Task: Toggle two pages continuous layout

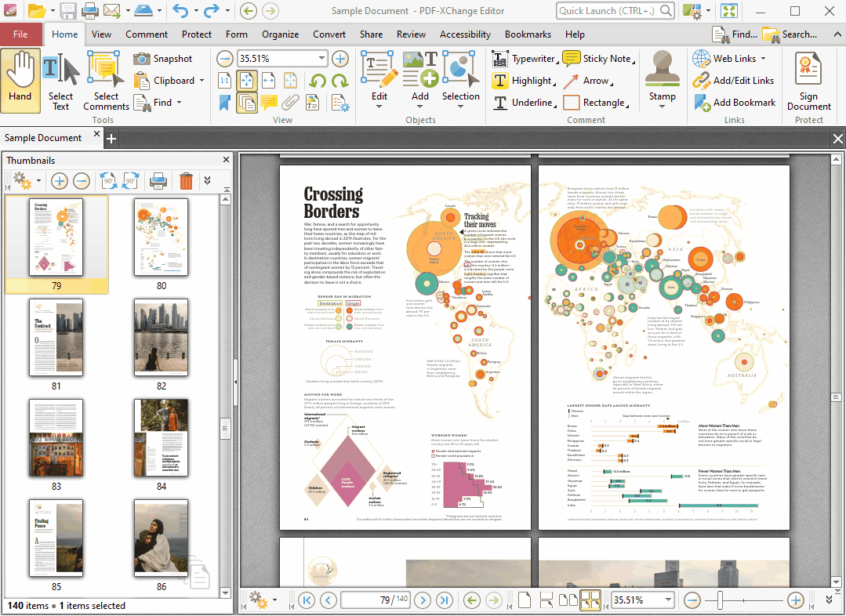Action: click(x=590, y=600)
